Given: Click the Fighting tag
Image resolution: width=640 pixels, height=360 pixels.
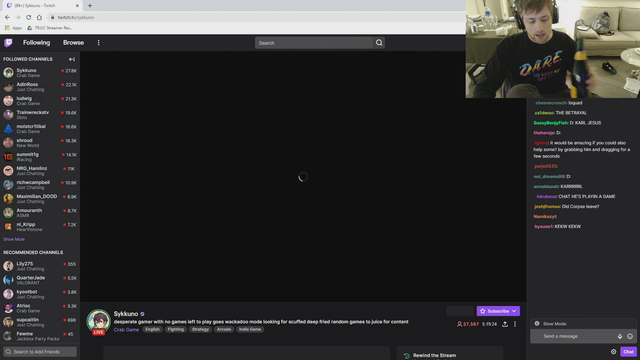Looking at the screenshot, I should [x=176, y=329].
